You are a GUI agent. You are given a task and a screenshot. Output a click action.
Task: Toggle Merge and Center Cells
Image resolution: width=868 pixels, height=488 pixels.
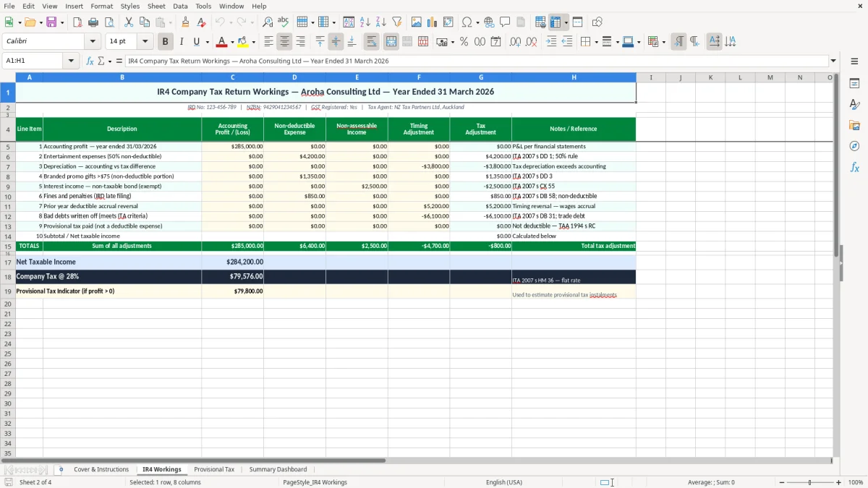pos(391,42)
